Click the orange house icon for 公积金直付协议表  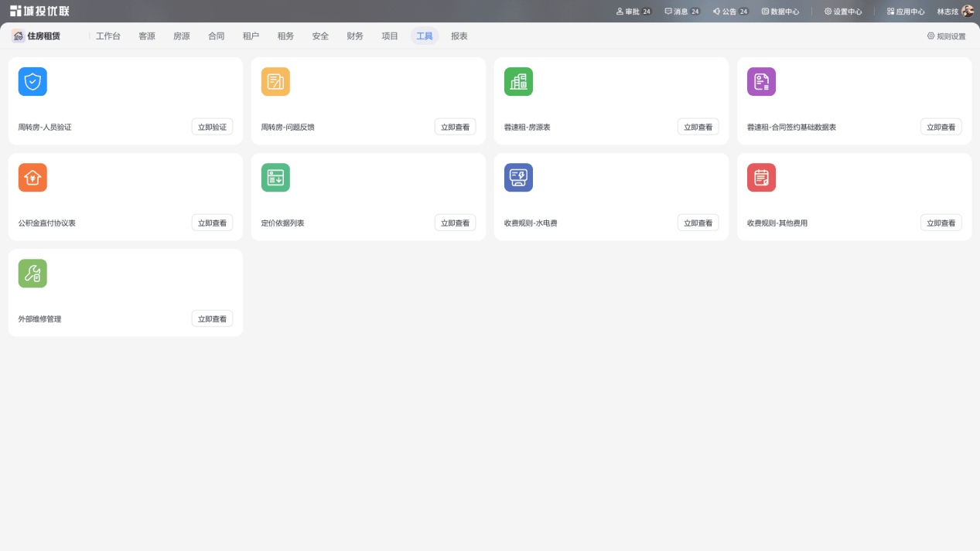pyautogui.click(x=32, y=178)
